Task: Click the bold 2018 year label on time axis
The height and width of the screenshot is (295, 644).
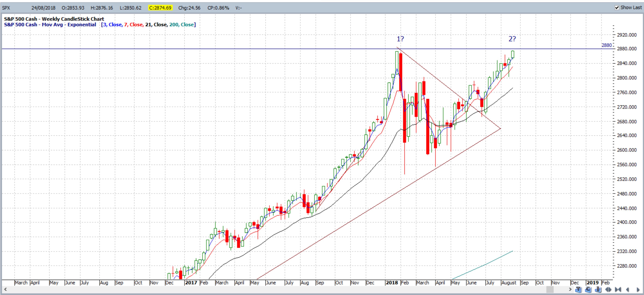Action: click(392, 283)
